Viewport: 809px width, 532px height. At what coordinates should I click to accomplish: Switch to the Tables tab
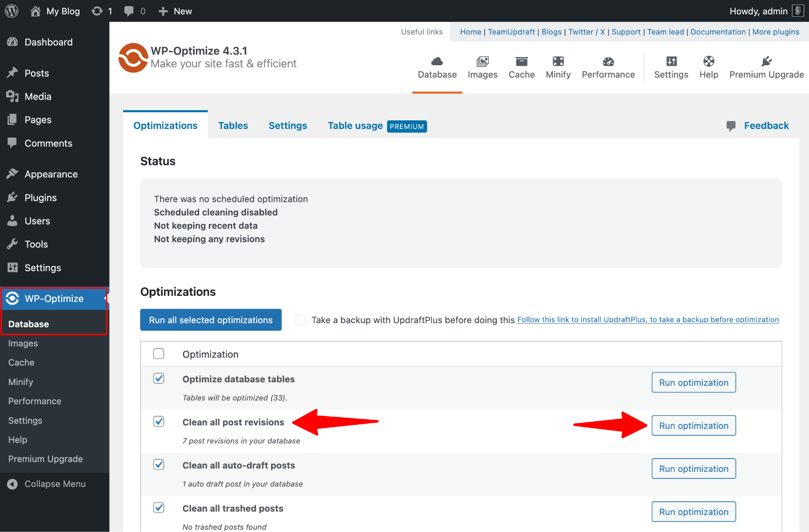[233, 125]
